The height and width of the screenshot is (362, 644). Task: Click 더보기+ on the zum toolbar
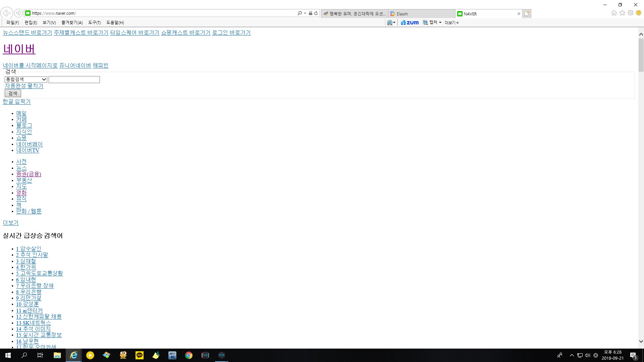pyautogui.click(x=452, y=22)
